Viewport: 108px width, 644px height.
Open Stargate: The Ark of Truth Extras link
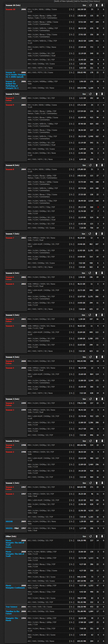[x=15, y=544]
